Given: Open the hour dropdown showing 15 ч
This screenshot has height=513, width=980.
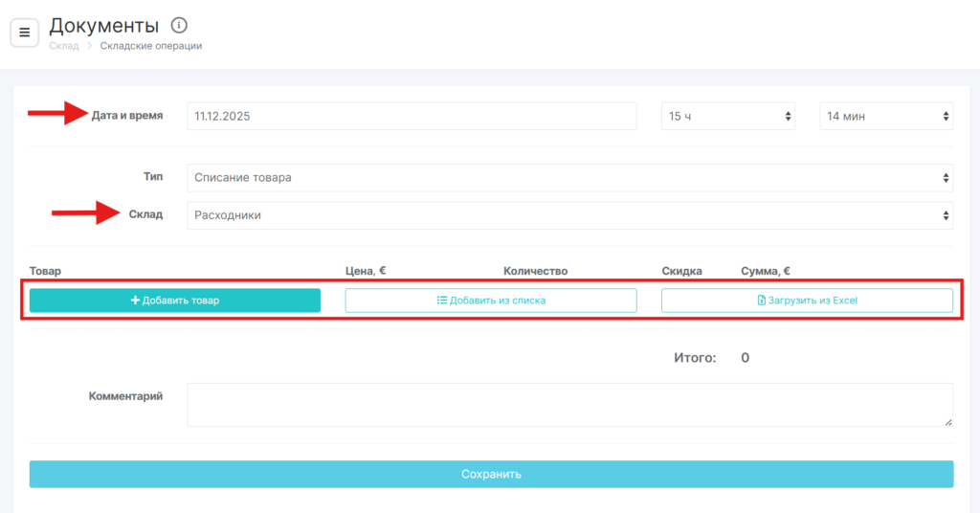Looking at the screenshot, I should tap(728, 116).
